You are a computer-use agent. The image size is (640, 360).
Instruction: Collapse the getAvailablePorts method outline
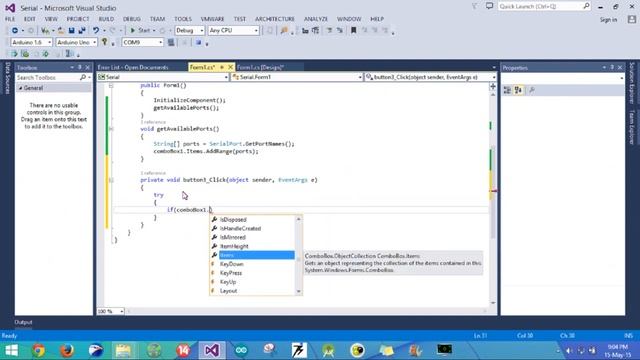[111, 129]
